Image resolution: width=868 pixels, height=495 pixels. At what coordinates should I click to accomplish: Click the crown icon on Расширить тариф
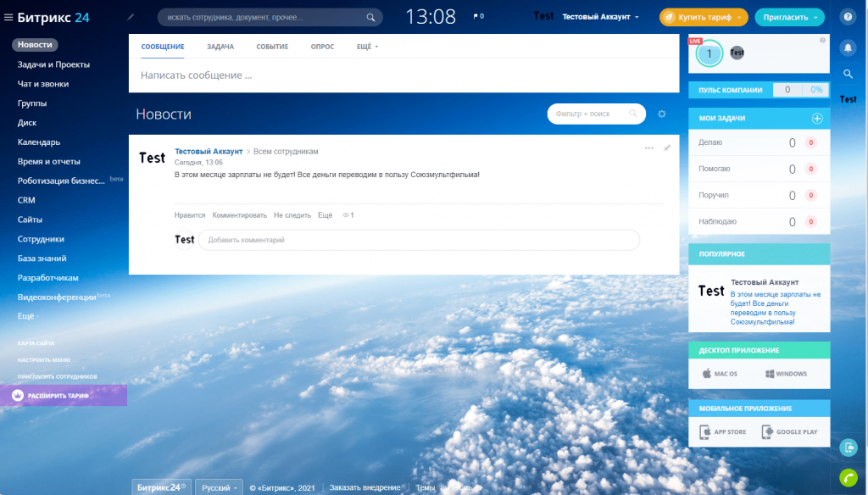click(18, 395)
